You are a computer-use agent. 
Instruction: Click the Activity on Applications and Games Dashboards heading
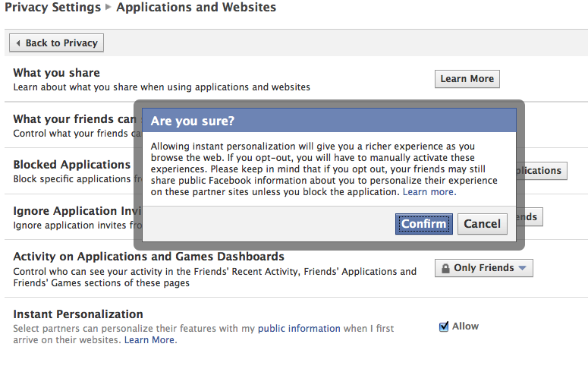149,257
